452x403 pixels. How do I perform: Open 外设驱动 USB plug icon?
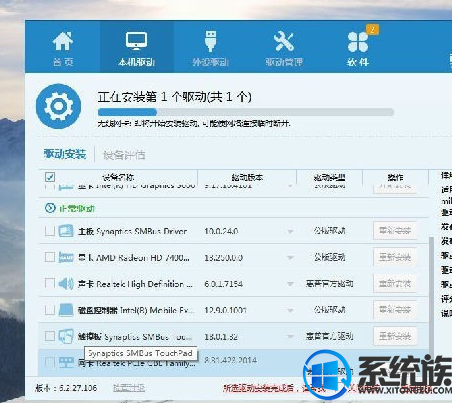click(210, 41)
